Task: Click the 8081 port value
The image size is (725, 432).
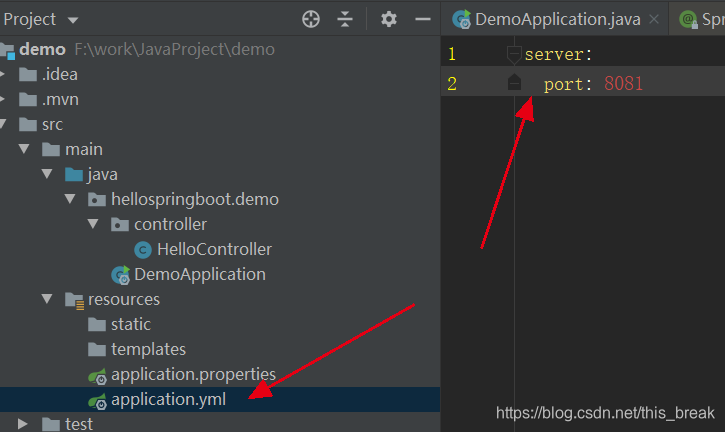Action: (x=623, y=84)
